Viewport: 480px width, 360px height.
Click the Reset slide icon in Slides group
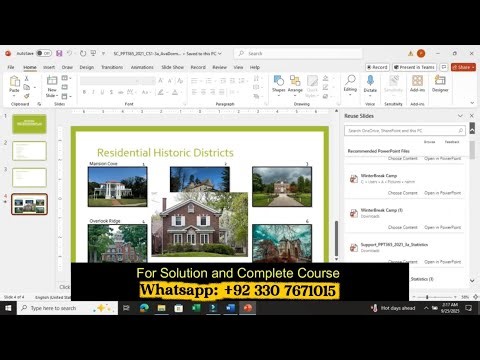point(65,87)
